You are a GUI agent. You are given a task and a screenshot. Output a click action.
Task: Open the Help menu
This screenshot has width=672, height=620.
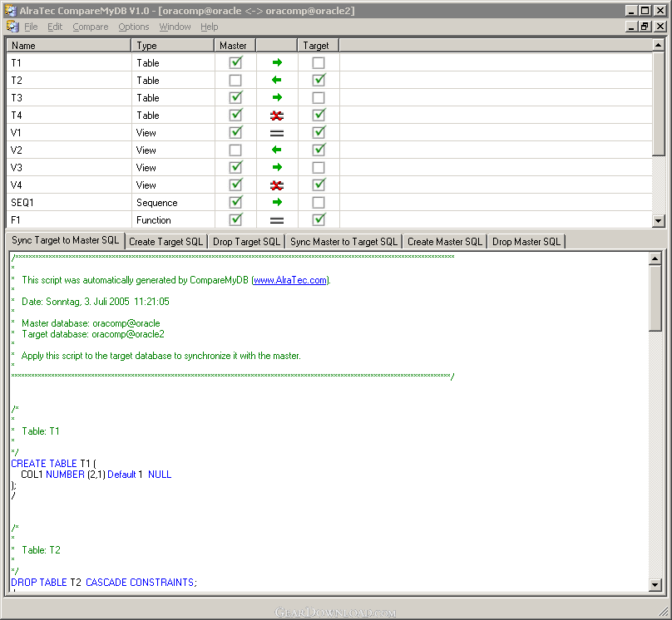(209, 27)
